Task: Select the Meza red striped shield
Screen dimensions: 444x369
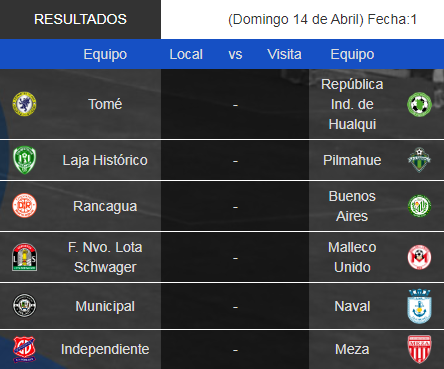Action: click(419, 349)
